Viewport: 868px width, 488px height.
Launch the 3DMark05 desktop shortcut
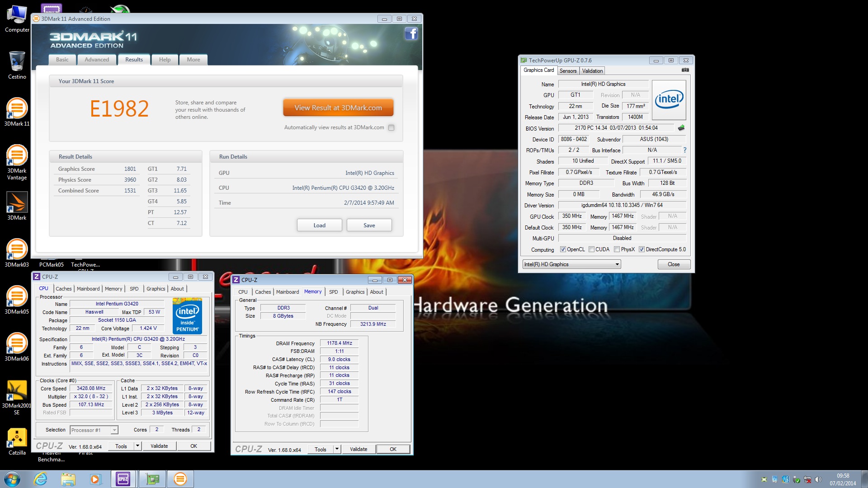(x=17, y=300)
